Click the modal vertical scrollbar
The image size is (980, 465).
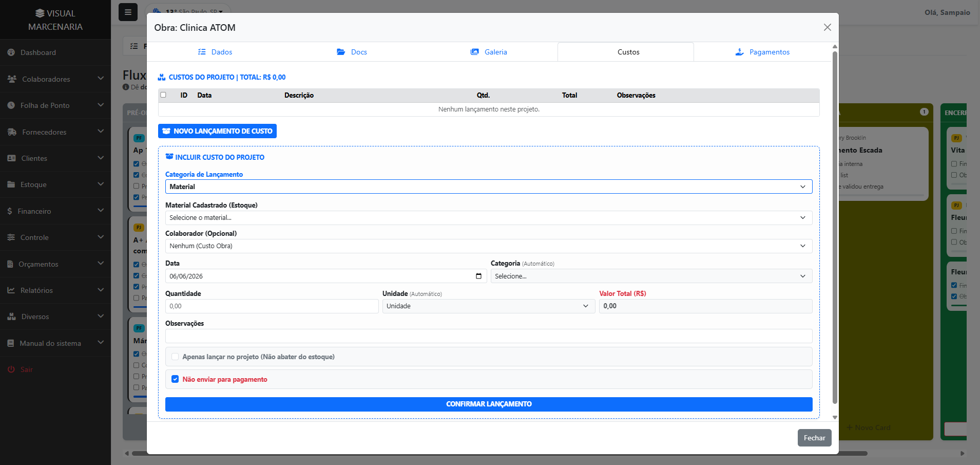click(835, 226)
